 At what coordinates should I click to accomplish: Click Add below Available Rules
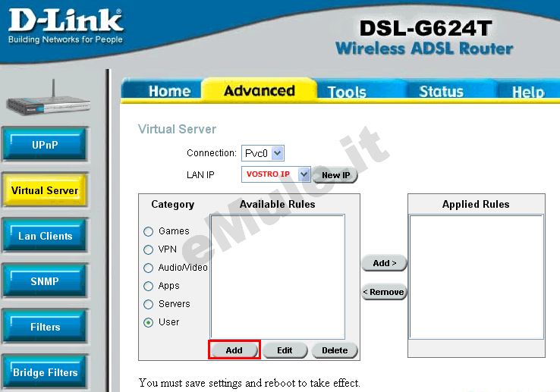(x=234, y=350)
